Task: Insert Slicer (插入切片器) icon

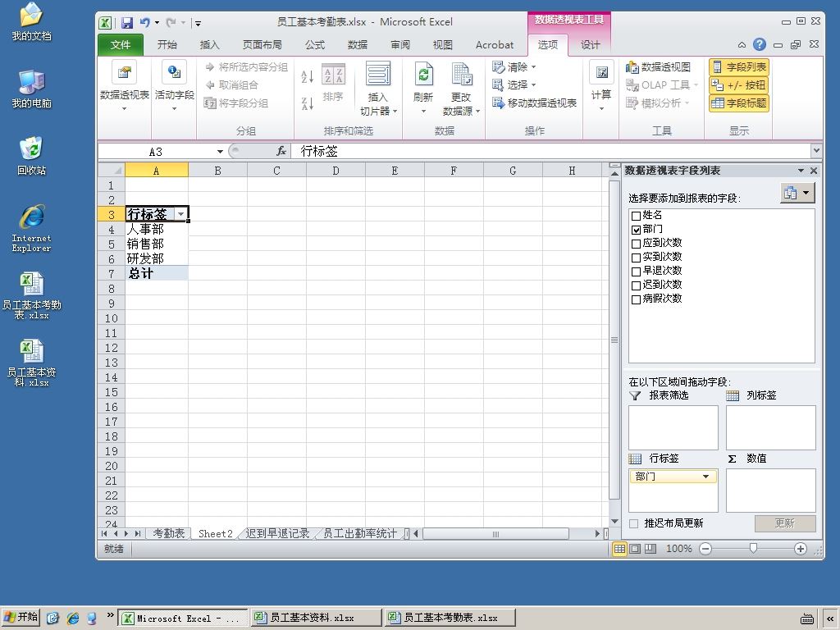Action: pos(378,73)
